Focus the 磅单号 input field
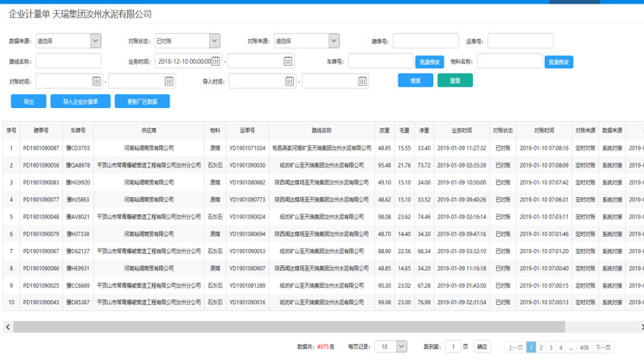Viewport: 644px width, 363px height. [x=425, y=41]
